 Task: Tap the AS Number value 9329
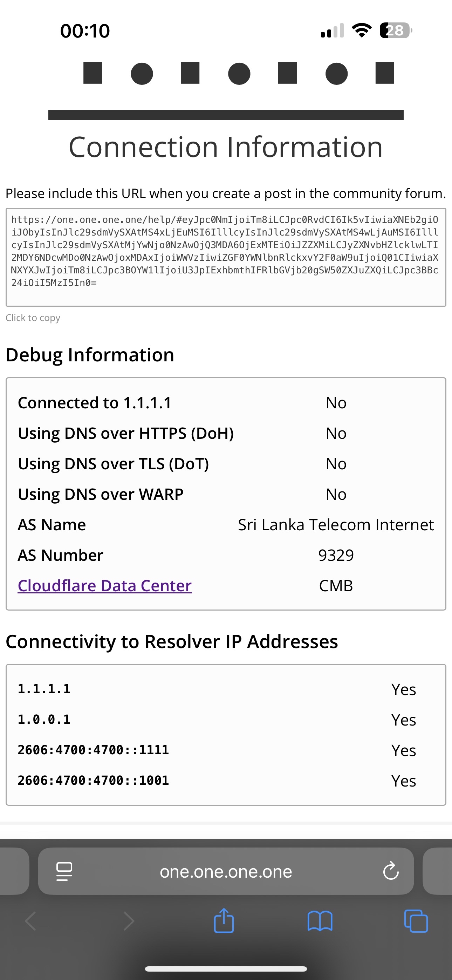point(336,555)
